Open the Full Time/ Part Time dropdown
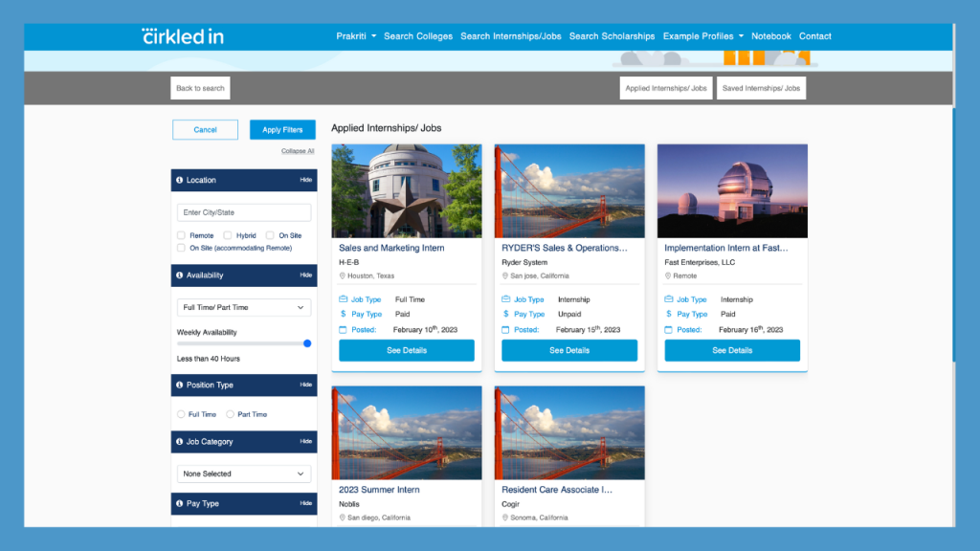Image resolution: width=980 pixels, height=551 pixels. 244,307
